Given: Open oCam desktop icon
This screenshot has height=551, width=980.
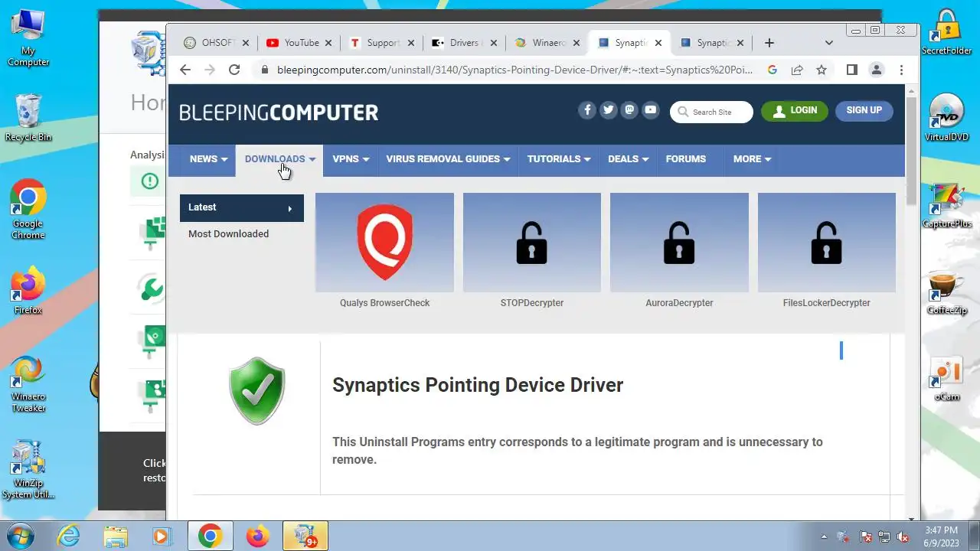Looking at the screenshot, I should tap(947, 379).
